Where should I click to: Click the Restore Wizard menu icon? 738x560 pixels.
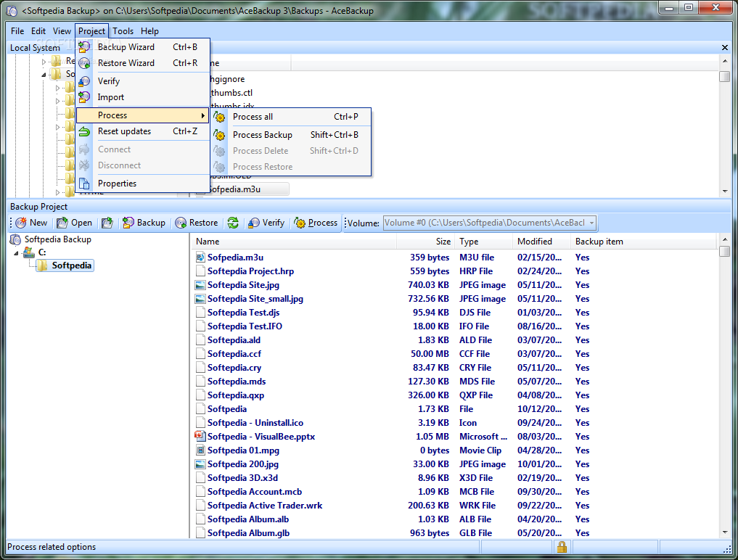pos(84,63)
